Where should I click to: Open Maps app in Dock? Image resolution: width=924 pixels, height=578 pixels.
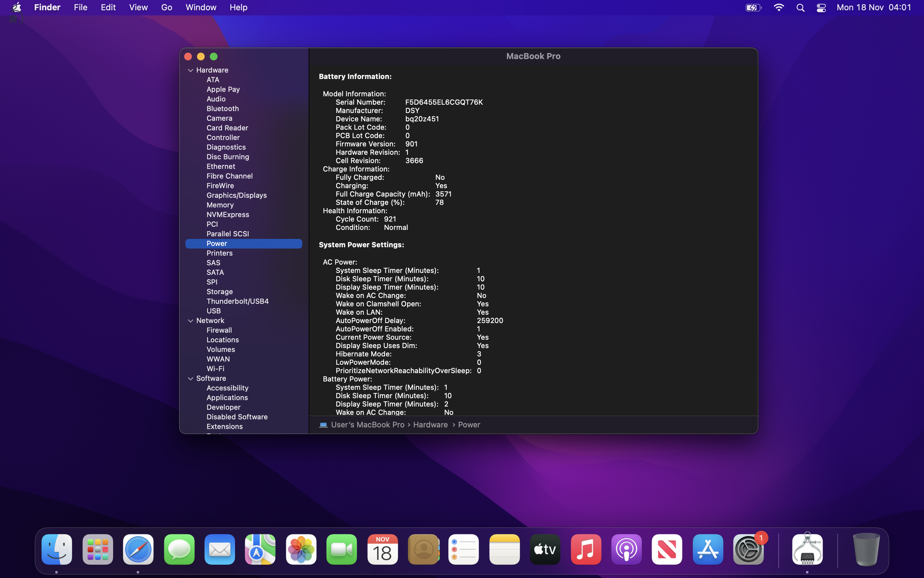(261, 549)
